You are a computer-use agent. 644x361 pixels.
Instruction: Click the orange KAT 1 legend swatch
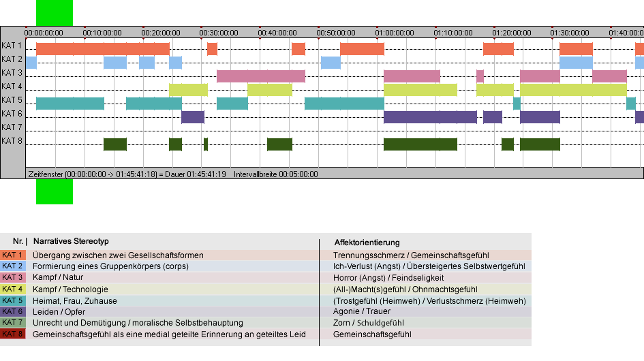tap(13, 255)
